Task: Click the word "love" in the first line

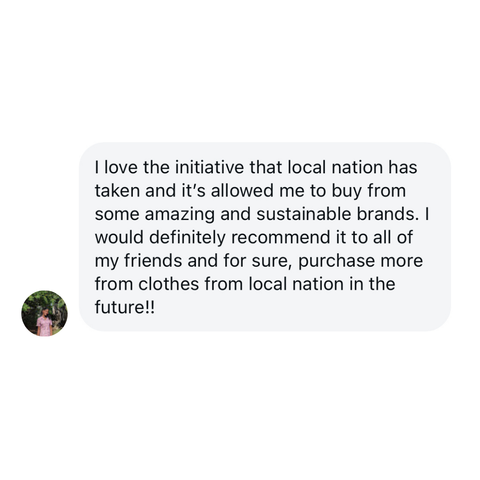Action: click(x=121, y=167)
